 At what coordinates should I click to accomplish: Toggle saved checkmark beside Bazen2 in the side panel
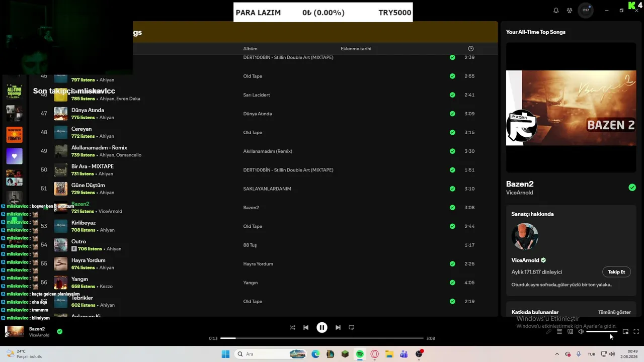coord(632,188)
